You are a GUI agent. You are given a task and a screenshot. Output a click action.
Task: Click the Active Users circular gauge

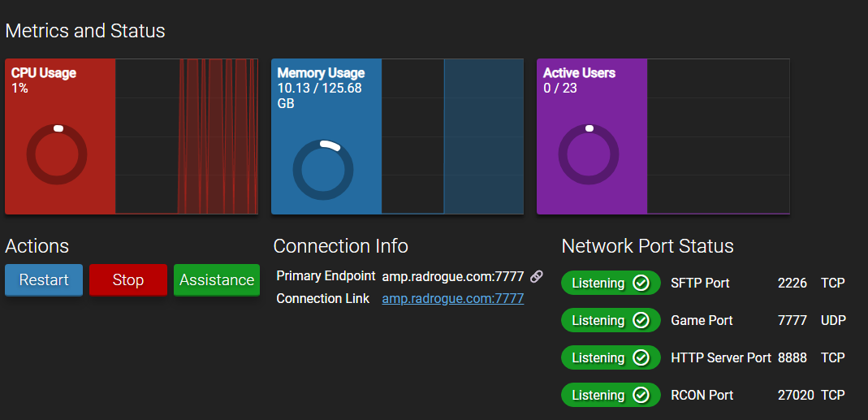click(589, 154)
